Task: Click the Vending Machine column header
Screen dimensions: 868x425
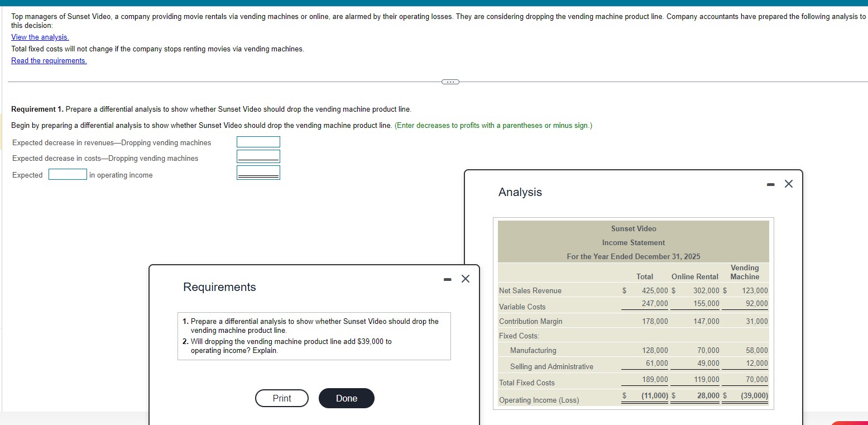Action: (745, 272)
